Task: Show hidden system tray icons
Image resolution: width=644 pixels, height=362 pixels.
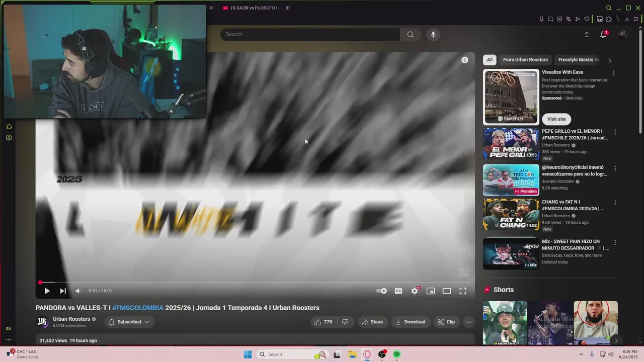Action: coord(582,354)
